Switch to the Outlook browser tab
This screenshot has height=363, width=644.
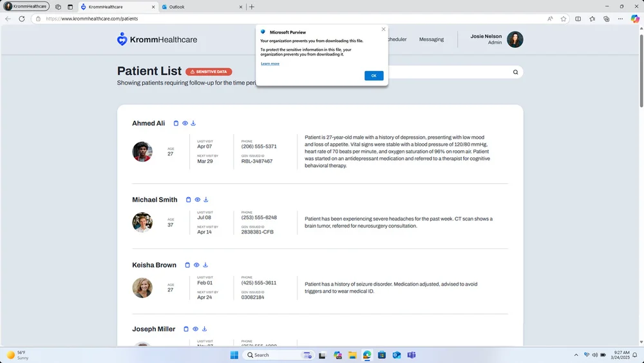(x=202, y=6)
